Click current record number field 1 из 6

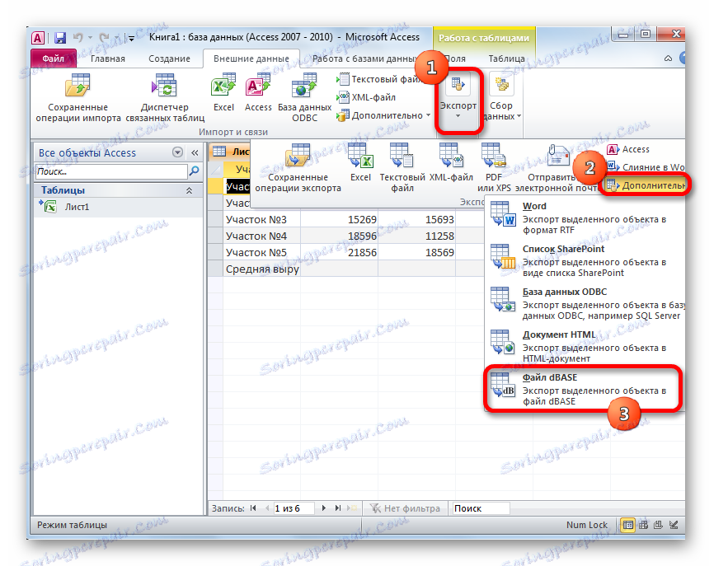(x=294, y=508)
